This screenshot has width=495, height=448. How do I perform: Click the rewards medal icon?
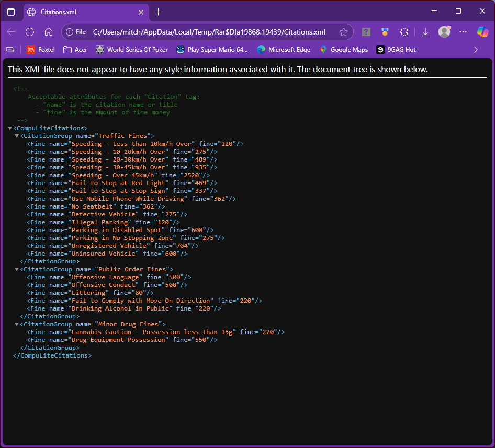point(385,32)
